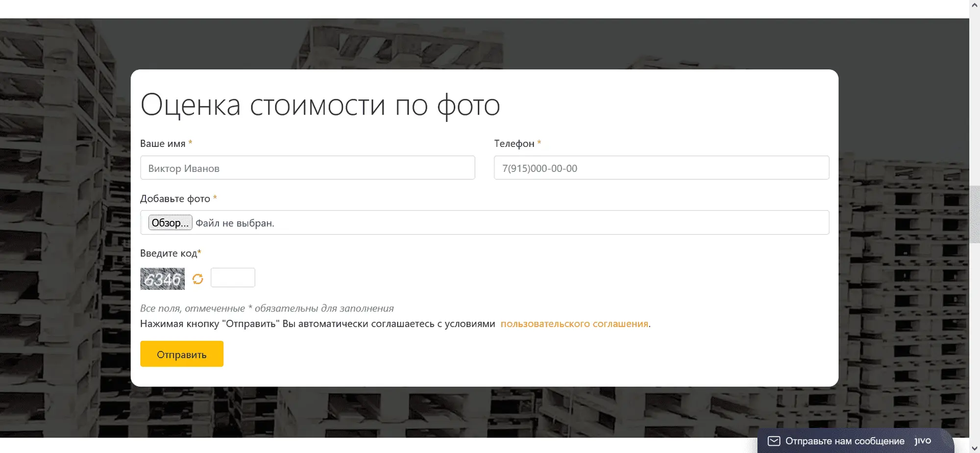Screen dimensions: 980x453
Task: Click the envelope icon in chat widget
Action: 774,441
